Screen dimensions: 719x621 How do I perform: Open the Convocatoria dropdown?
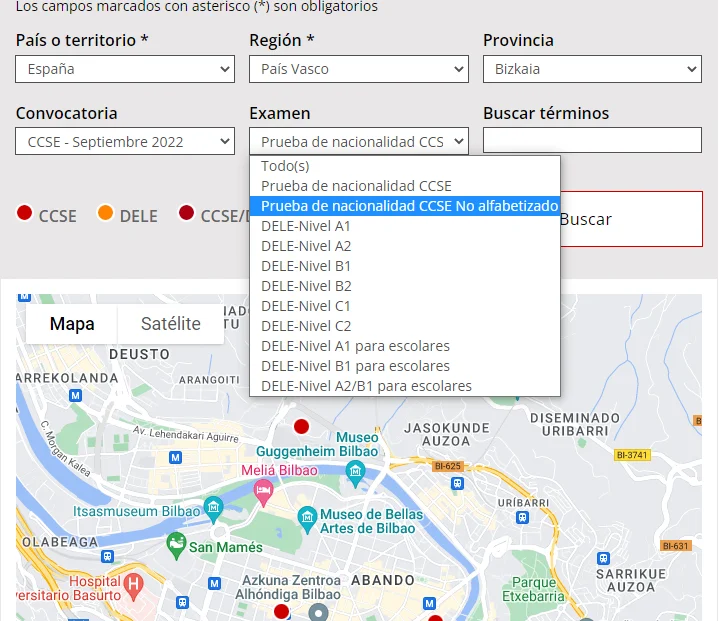click(125, 141)
